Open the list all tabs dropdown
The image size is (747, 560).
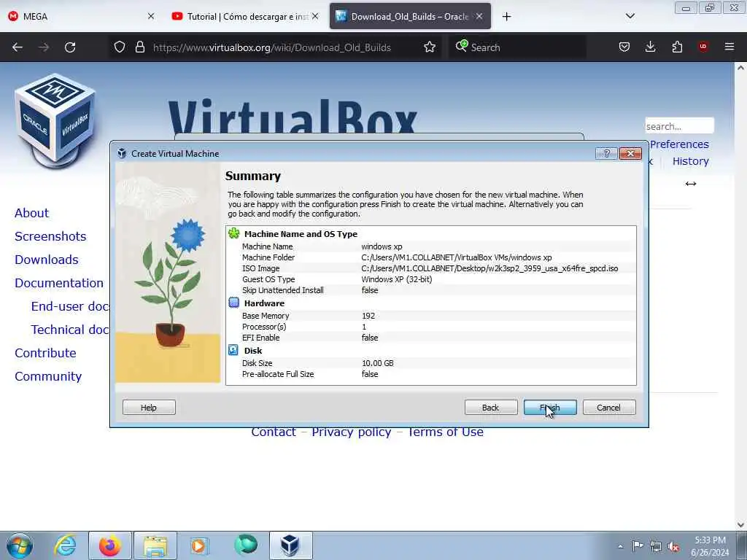tap(630, 16)
